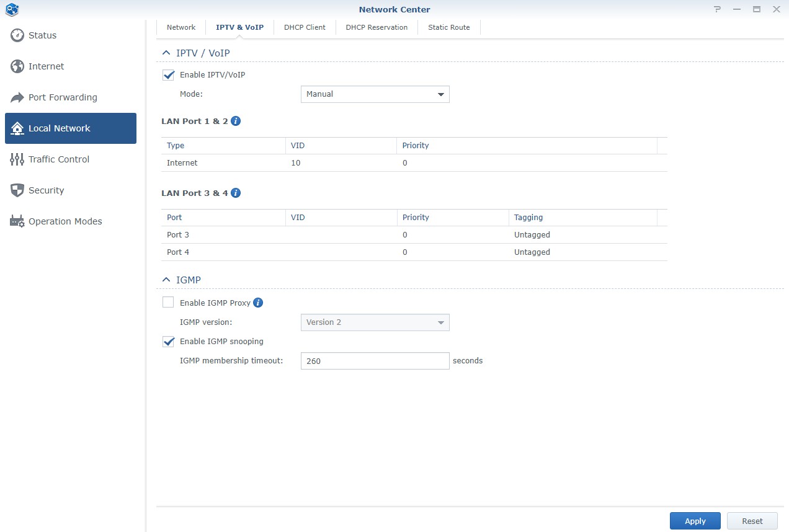Uncheck Enable IPTV/VoIP checkbox

(168, 75)
